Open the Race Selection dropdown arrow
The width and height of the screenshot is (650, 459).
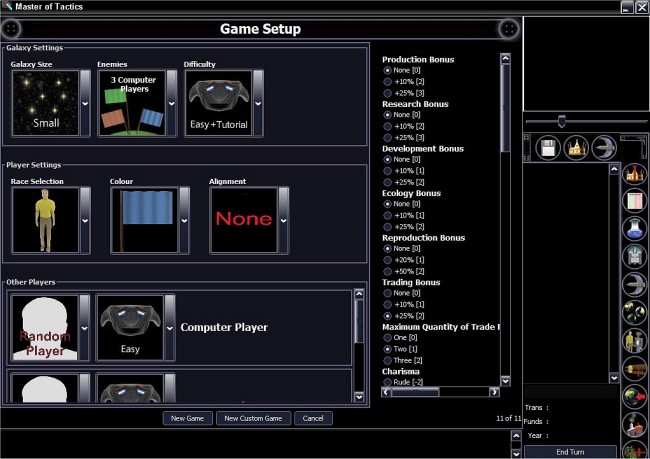coord(85,221)
